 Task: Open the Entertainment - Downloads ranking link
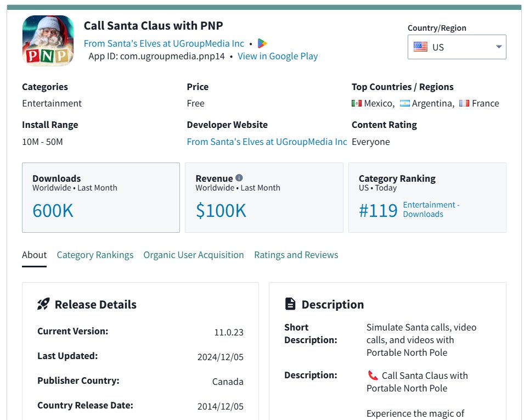[x=431, y=209]
